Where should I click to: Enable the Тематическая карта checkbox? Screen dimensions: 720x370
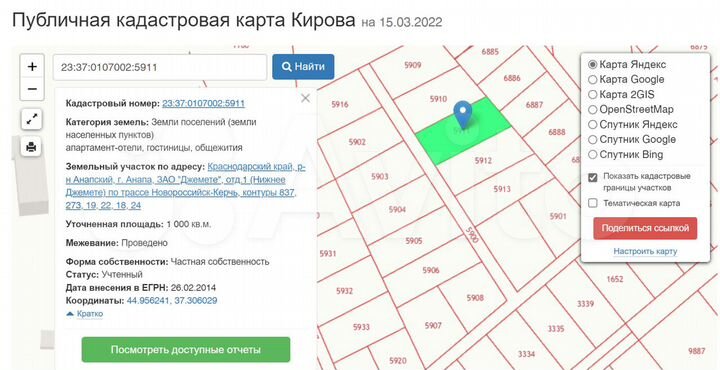point(593,203)
